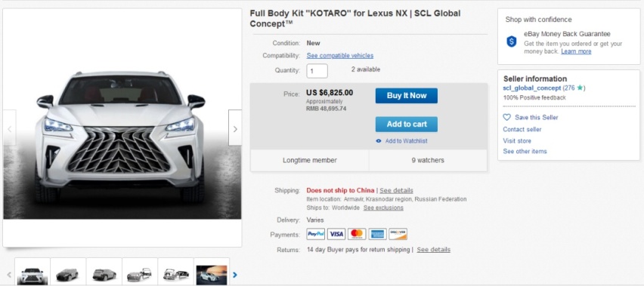This screenshot has width=644, height=286.
Task: Go back in thumbnail strip with left chevron
Action: 9,275
